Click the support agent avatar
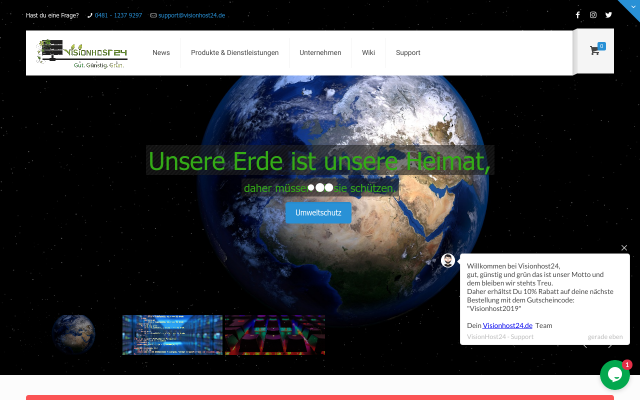The width and height of the screenshot is (640, 400). tap(448, 260)
